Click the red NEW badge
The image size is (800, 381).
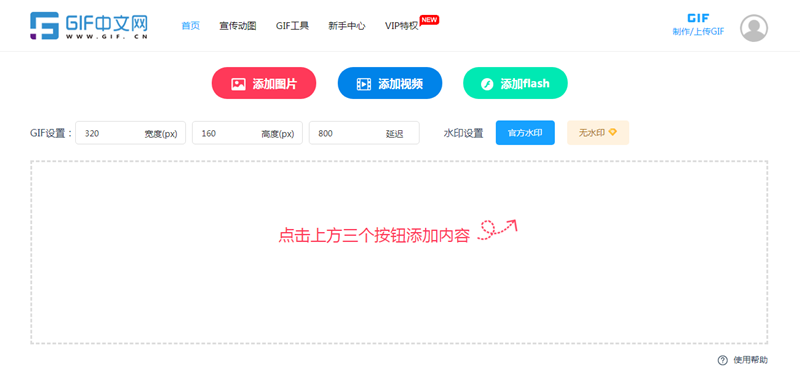click(429, 20)
